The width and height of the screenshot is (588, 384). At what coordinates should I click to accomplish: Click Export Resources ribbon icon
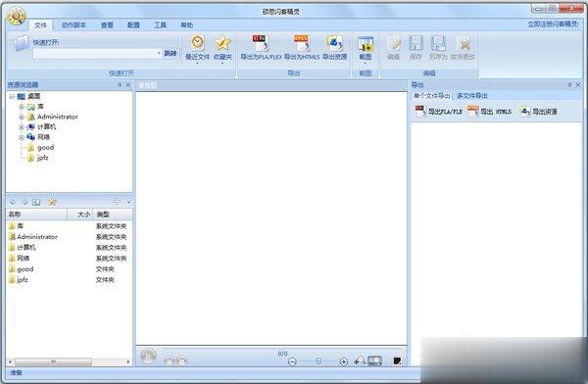point(334,43)
